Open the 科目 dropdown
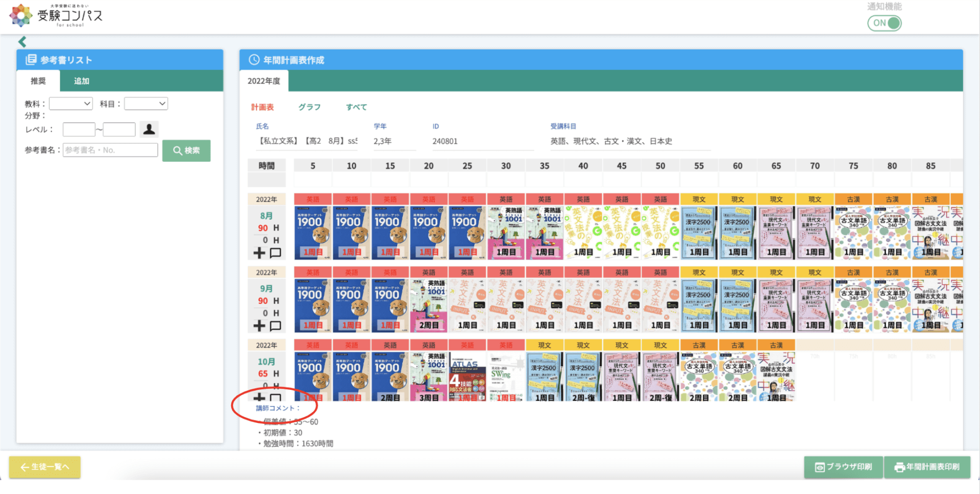Image resolution: width=980 pixels, height=494 pixels. pos(146,104)
